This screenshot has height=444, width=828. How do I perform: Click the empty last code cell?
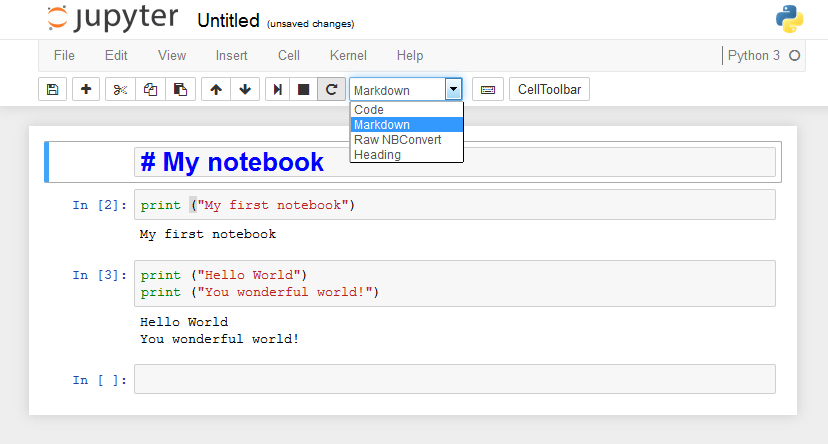point(455,379)
